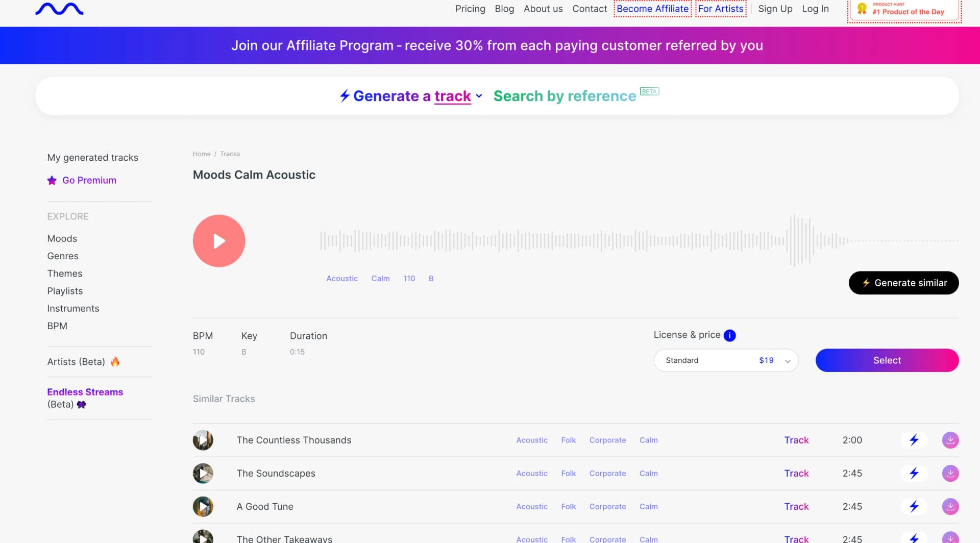Click The Soundscapes album thumbnail
The width and height of the screenshot is (980, 543).
[203, 473]
